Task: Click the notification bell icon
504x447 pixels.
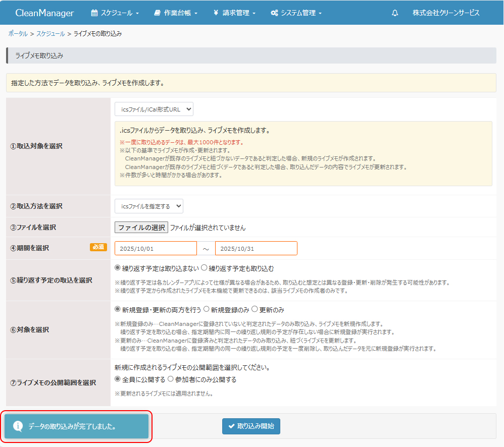Action: click(395, 13)
